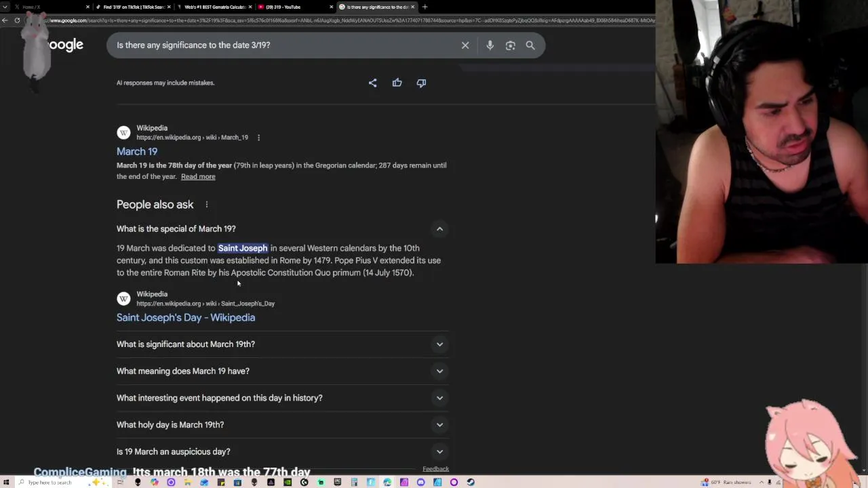Viewport: 868px width, 488px height.
Task: Open the Windows Start menu
Action: [x=6, y=483]
